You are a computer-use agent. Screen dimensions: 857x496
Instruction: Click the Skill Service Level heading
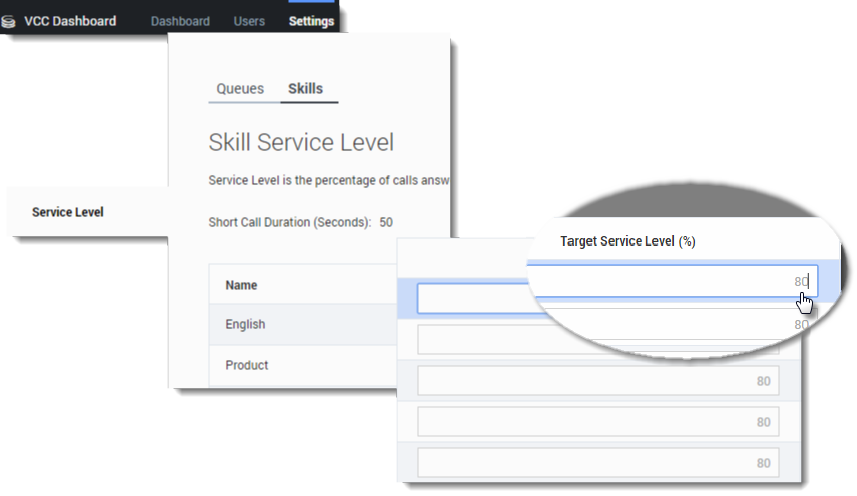(x=301, y=142)
